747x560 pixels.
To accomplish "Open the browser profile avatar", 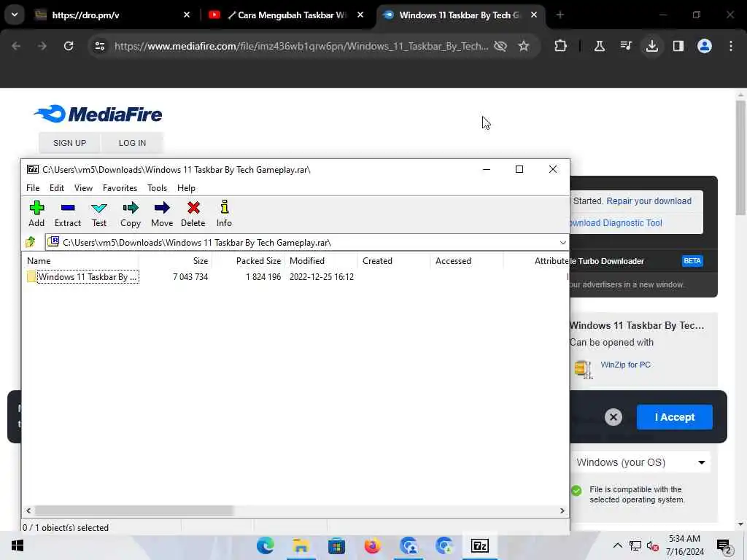I will point(705,46).
